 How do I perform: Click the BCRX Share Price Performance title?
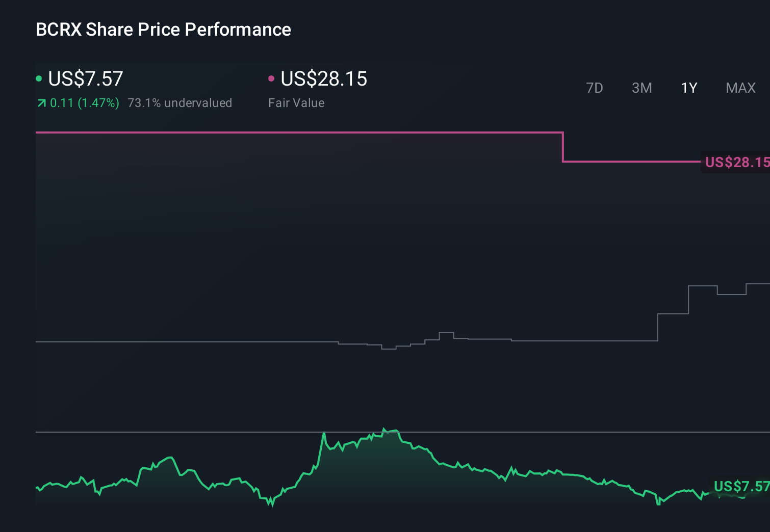pyautogui.click(x=163, y=29)
